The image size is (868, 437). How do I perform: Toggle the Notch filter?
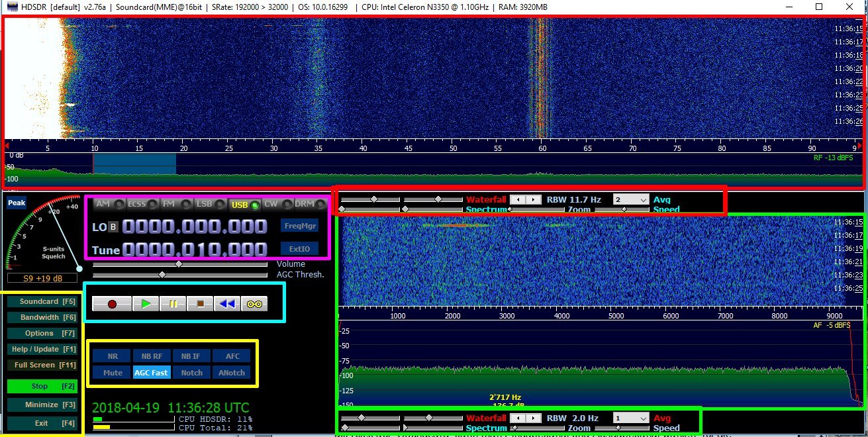pyautogui.click(x=191, y=373)
